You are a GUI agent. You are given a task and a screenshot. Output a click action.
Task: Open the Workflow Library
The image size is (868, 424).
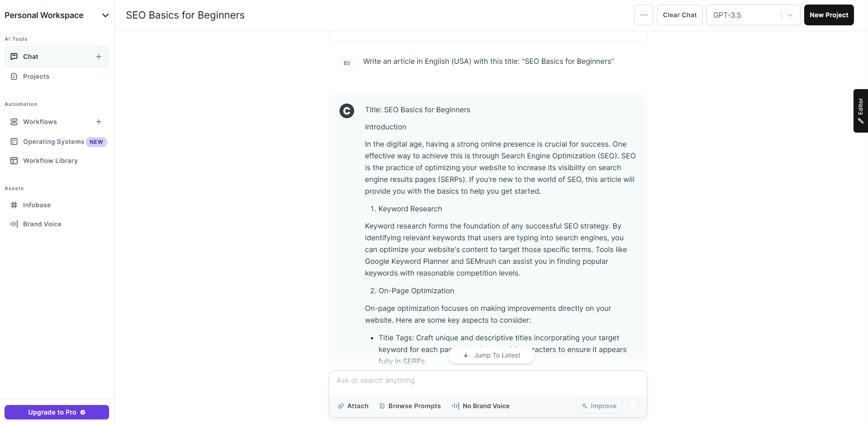click(50, 161)
